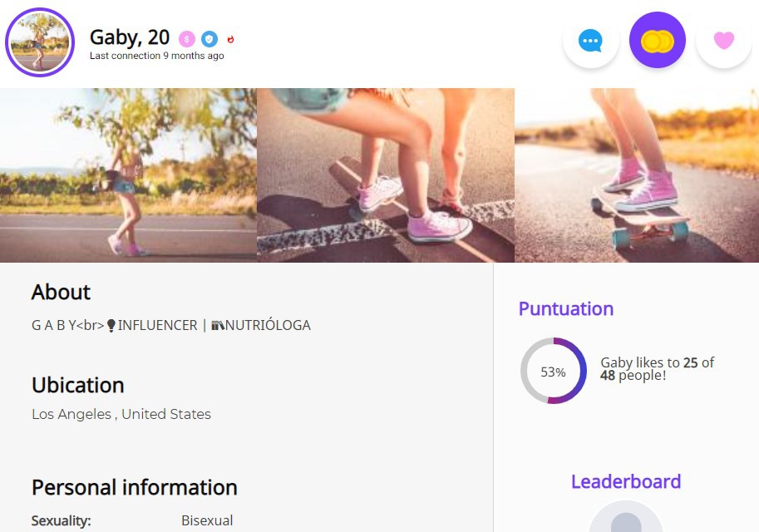
Task: Select the Los Angeles, United States location
Action: (x=121, y=414)
